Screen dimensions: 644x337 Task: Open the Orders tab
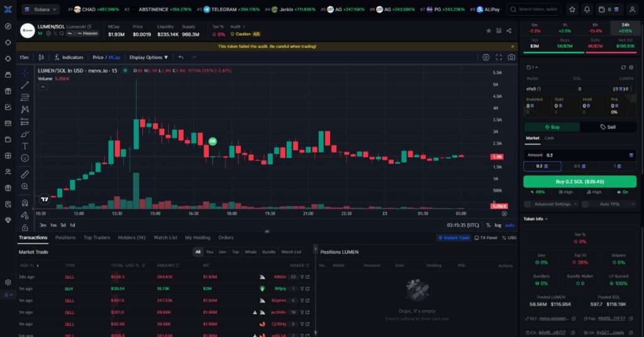[x=226, y=238]
